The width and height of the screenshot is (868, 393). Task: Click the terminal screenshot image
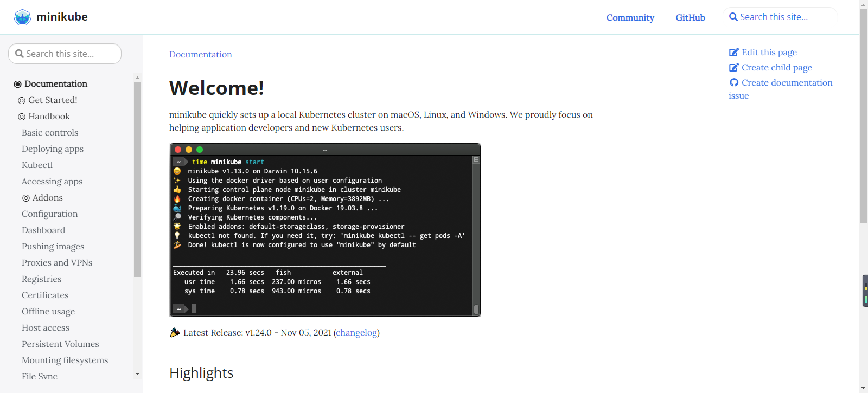click(325, 230)
